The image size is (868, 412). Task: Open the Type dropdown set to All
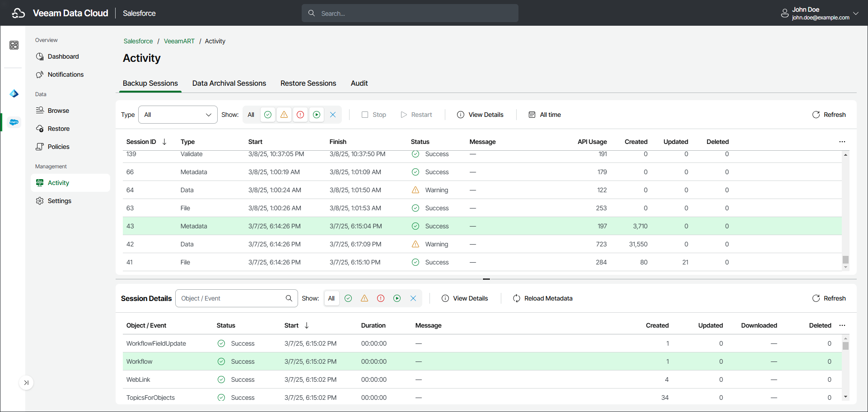pos(178,115)
